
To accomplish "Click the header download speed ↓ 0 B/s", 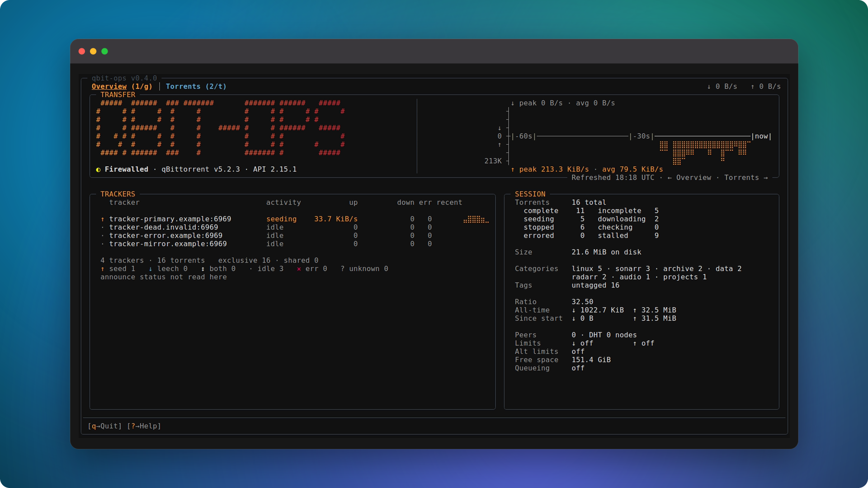I will click(722, 86).
